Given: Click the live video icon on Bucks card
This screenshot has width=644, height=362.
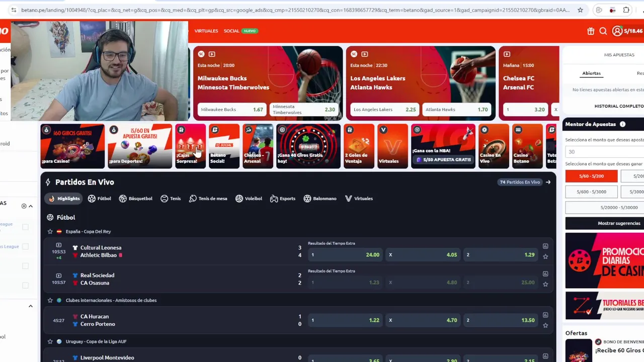Looking at the screenshot, I should (212, 54).
